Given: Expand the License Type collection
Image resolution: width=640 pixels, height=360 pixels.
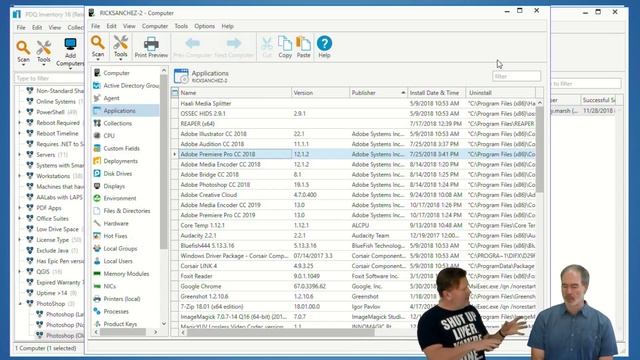Looking at the screenshot, I should point(20,240).
